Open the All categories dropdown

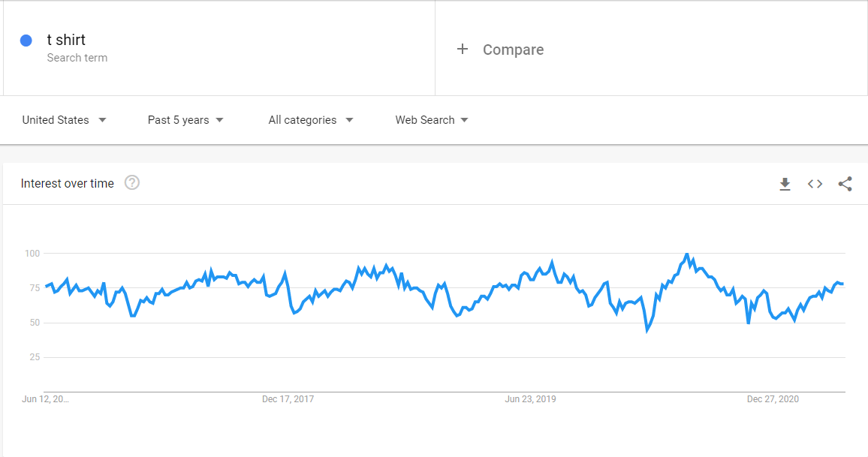point(311,120)
